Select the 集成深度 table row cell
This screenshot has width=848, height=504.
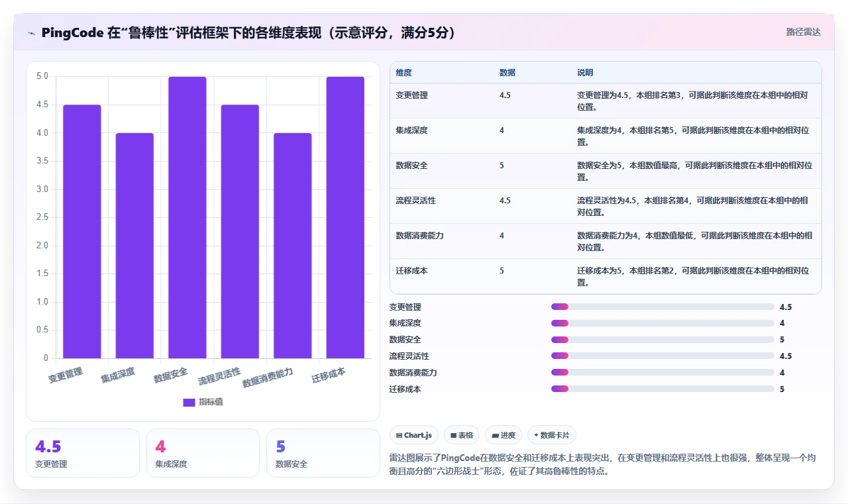pos(411,130)
